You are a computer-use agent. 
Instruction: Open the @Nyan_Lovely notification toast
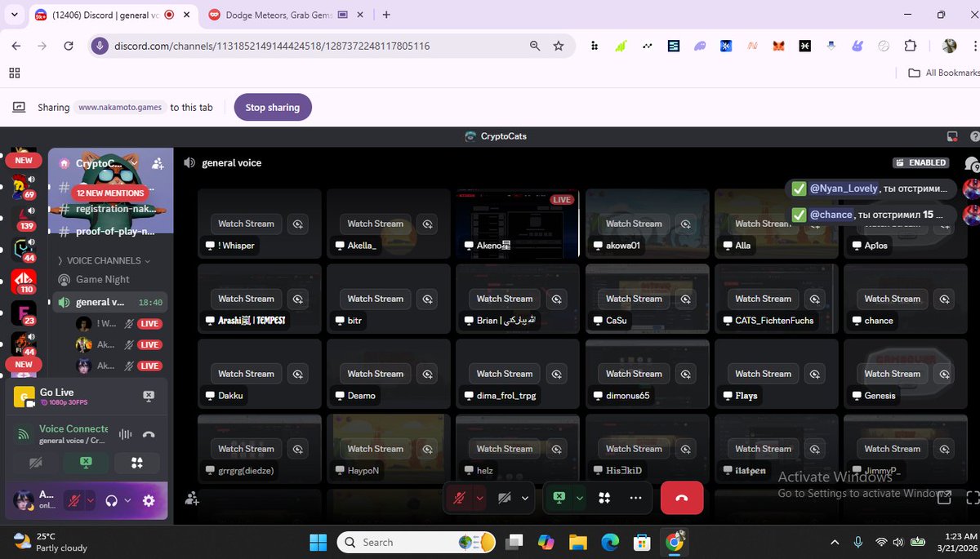click(871, 189)
